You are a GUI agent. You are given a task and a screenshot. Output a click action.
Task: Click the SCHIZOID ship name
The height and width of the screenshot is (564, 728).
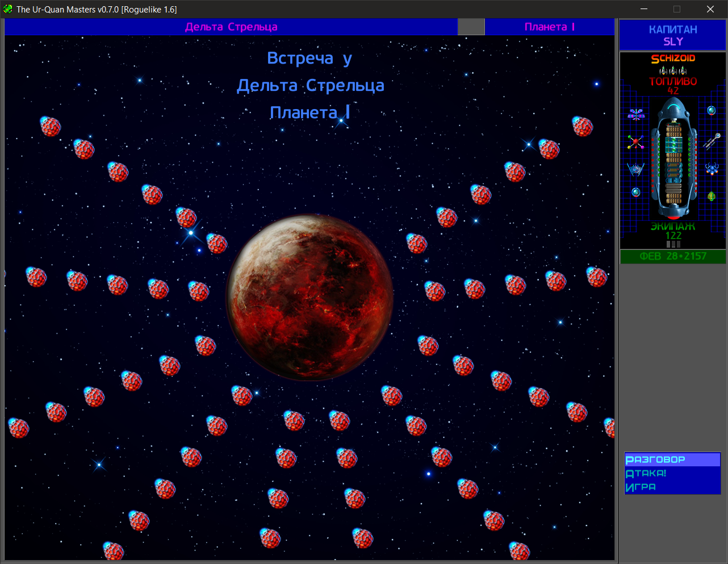pyautogui.click(x=673, y=59)
